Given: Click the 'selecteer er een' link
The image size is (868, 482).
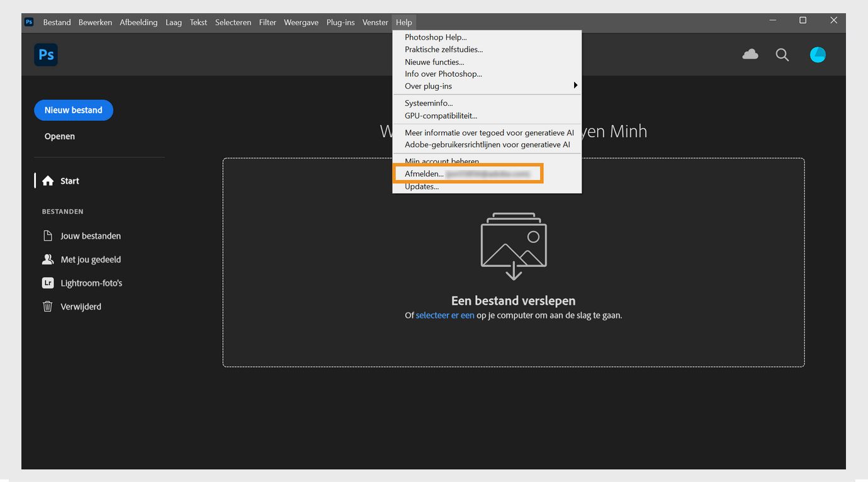Looking at the screenshot, I should pos(445,315).
